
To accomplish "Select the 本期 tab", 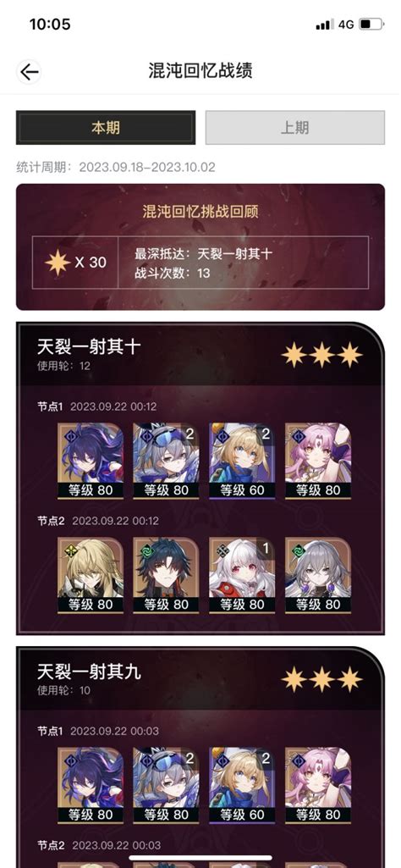I will click(106, 128).
